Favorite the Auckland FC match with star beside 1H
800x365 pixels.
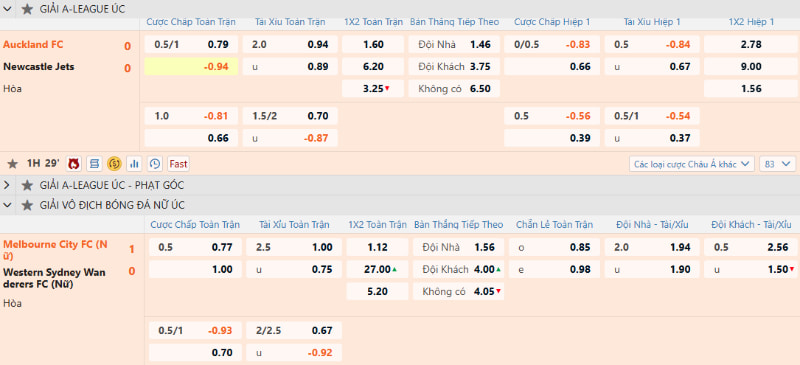pos(12,164)
